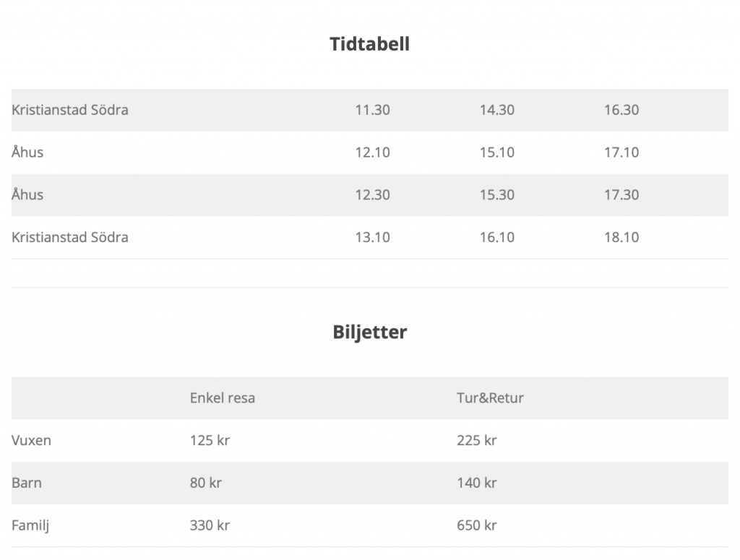Select the Tur&Retur column header
The height and width of the screenshot is (560, 740).
point(490,398)
